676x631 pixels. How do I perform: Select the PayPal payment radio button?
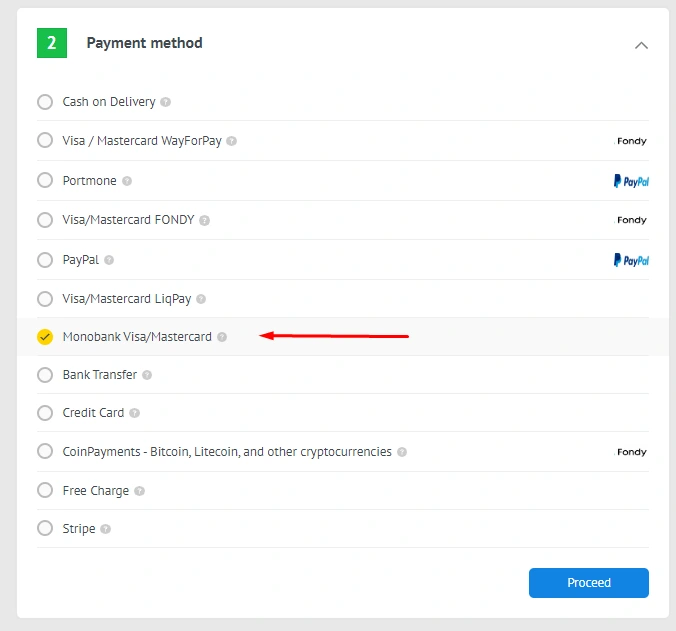[45, 260]
